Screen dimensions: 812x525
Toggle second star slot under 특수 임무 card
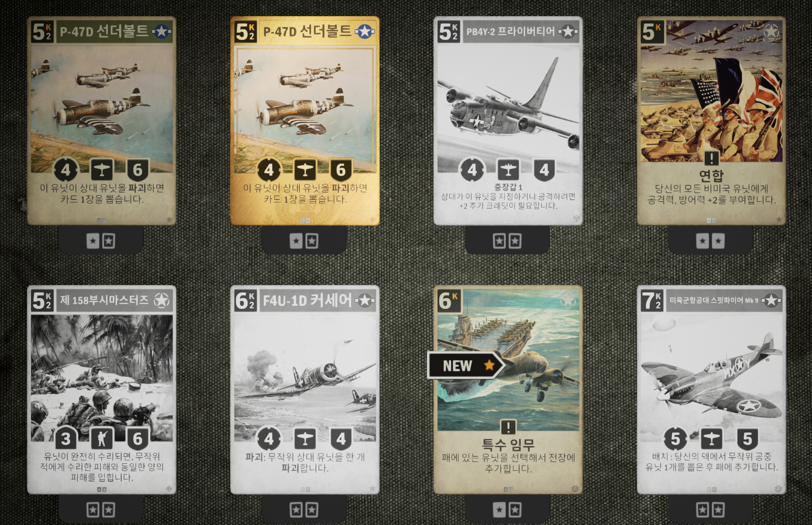[515, 510]
